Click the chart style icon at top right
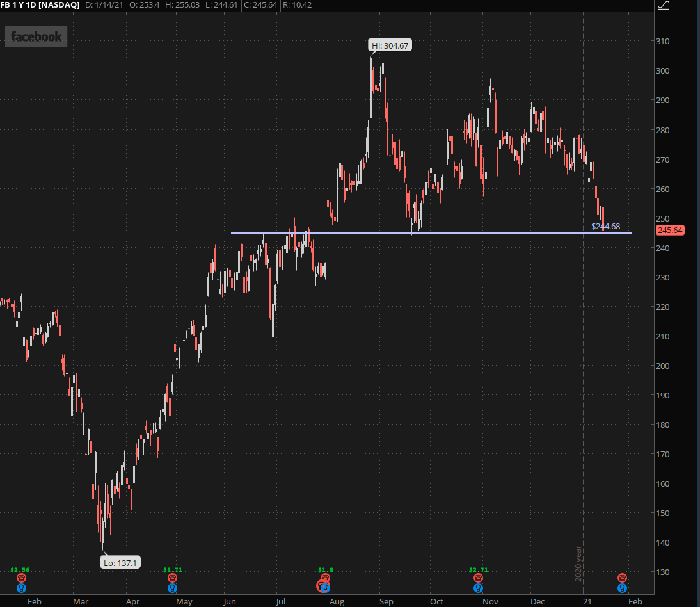The width and height of the screenshot is (700, 607). (664, 5)
